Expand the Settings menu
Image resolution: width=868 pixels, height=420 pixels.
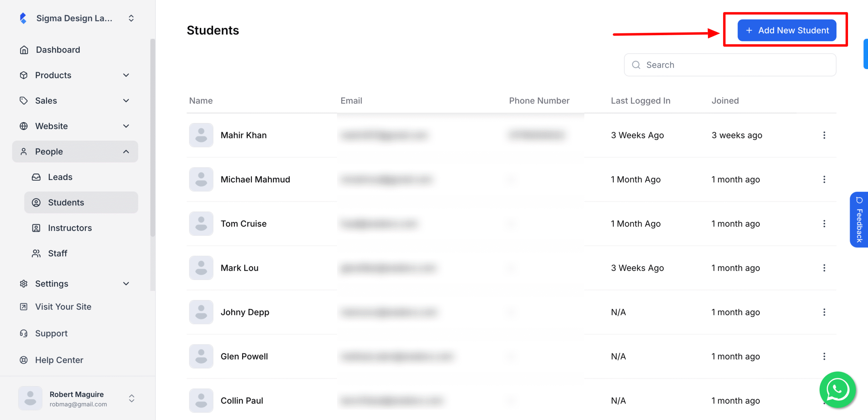click(75, 284)
